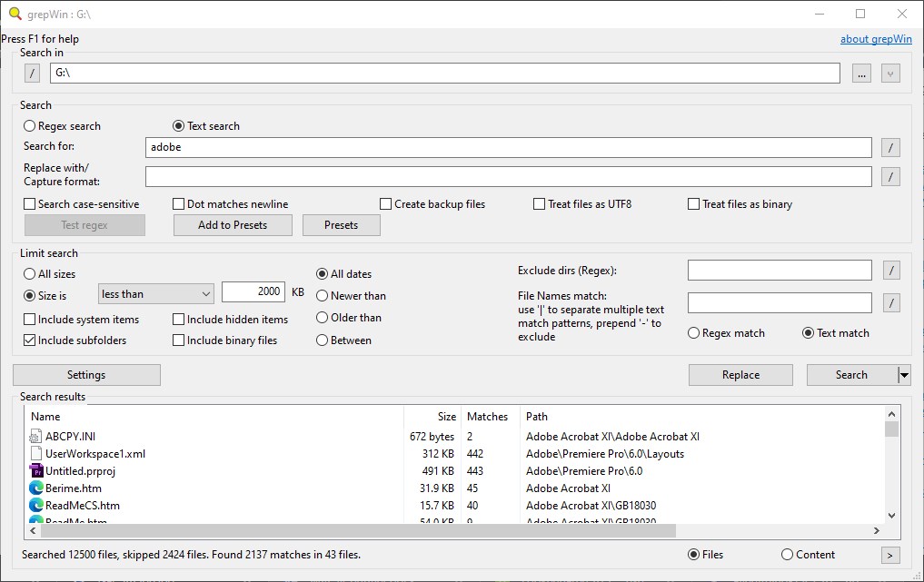Image resolution: width=924 pixels, height=582 pixels.
Task: Click the slash button beside Replace with field
Action: 890,176
